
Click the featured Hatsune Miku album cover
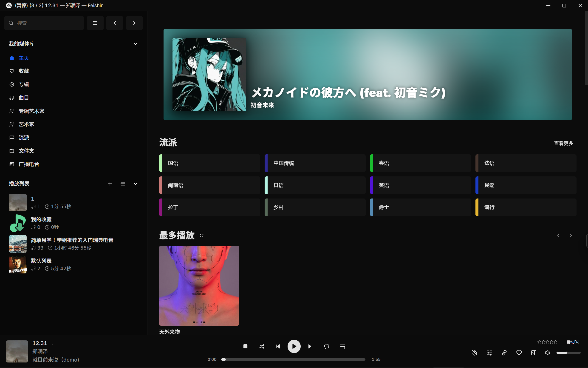209,75
